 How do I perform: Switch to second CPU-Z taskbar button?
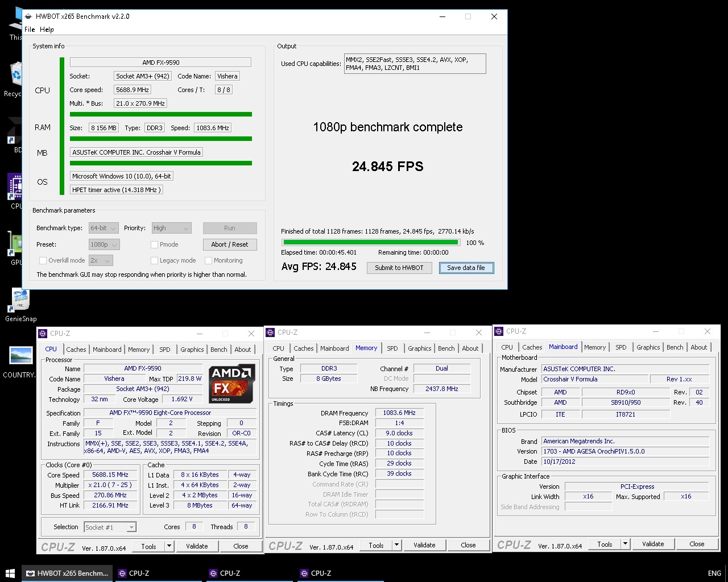pos(249,573)
